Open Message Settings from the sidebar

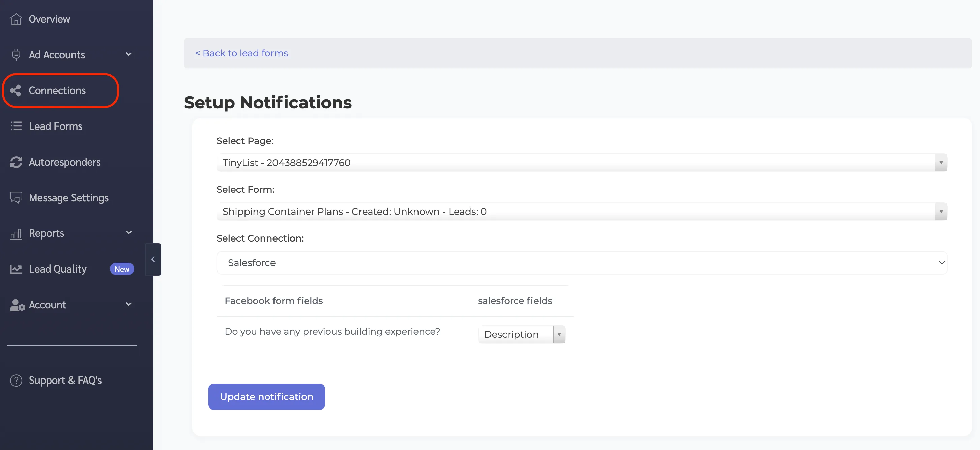click(69, 198)
